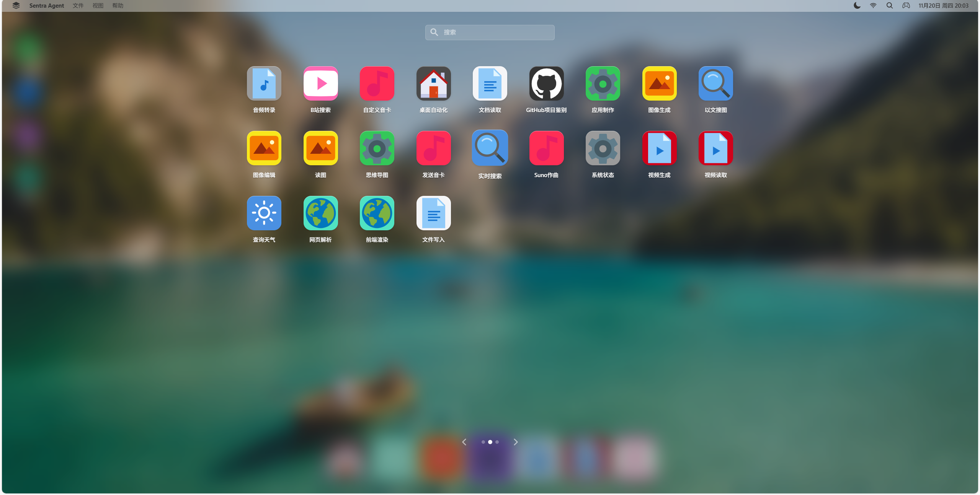This screenshot has height=495, width=980.
Task: Open the 查询天气 weather app
Action: (264, 213)
